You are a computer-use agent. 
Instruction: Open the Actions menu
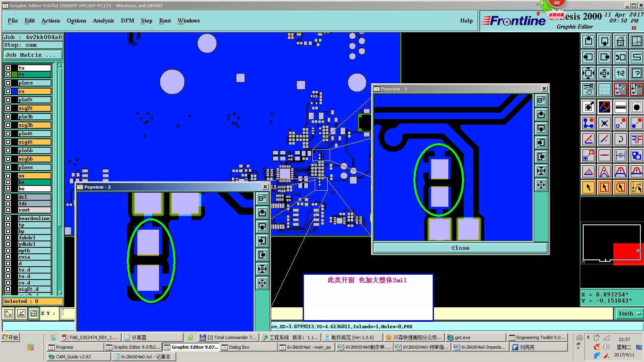point(51,21)
